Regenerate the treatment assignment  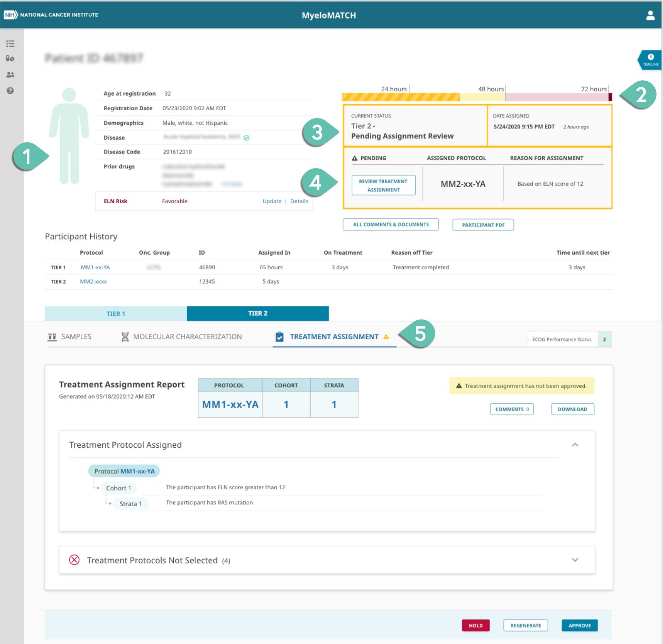tap(526, 625)
